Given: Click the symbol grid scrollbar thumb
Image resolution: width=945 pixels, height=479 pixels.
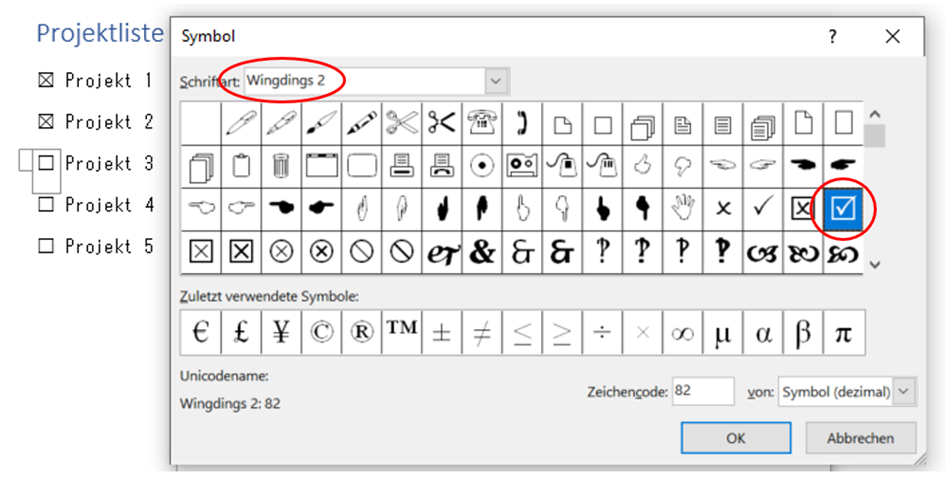Looking at the screenshot, I should pyautogui.click(x=874, y=136).
